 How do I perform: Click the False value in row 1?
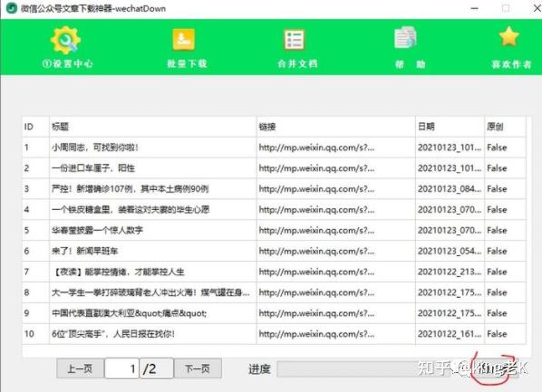pos(497,148)
